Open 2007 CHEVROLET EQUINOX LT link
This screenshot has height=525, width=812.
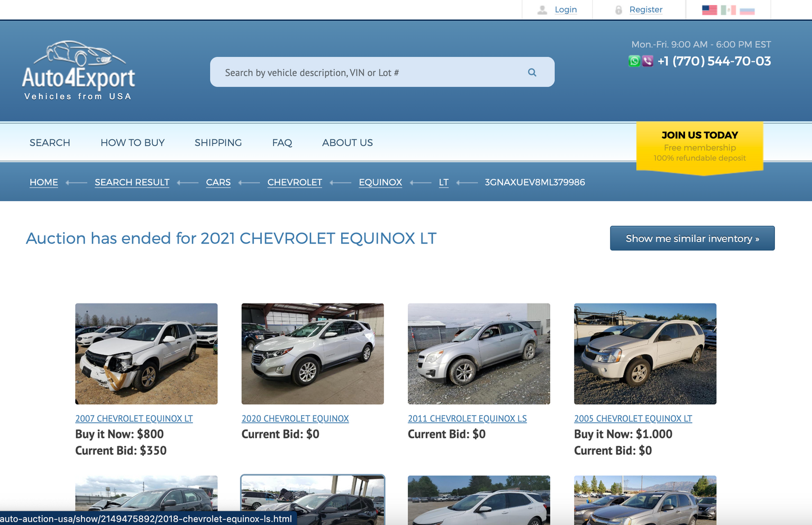134,419
